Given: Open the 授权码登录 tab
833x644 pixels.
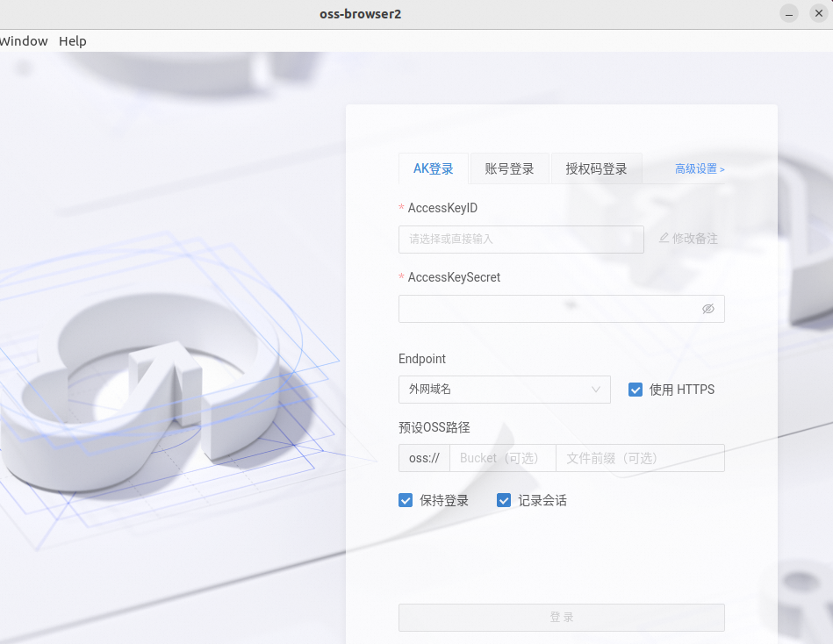Looking at the screenshot, I should pos(597,168).
